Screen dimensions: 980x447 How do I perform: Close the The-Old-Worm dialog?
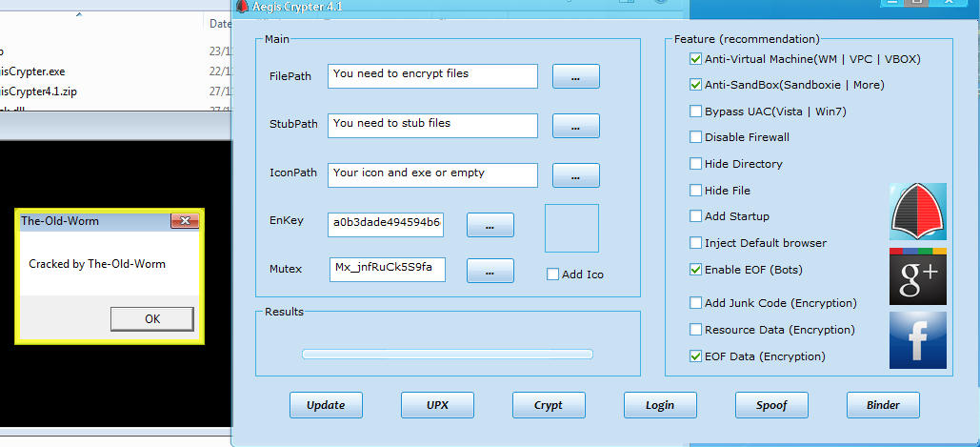click(185, 221)
